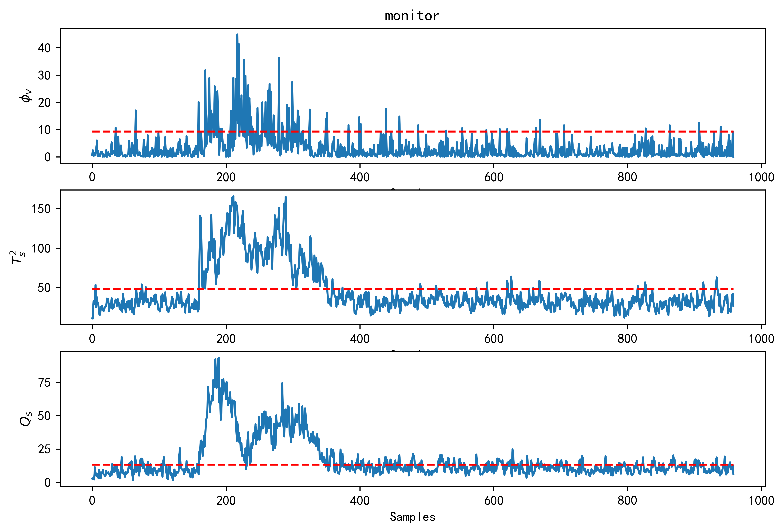Click the 40 tick on φv axis
Viewport: 784px width, 532px height.
pos(44,48)
